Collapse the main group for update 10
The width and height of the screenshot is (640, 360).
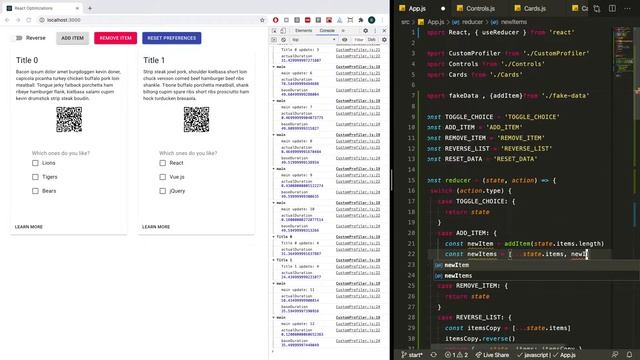tap(274, 202)
